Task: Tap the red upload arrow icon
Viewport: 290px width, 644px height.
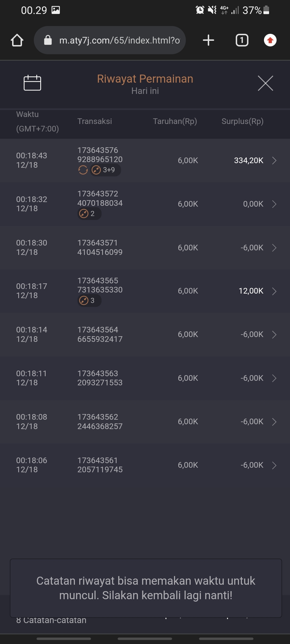Action: pyautogui.click(x=270, y=40)
